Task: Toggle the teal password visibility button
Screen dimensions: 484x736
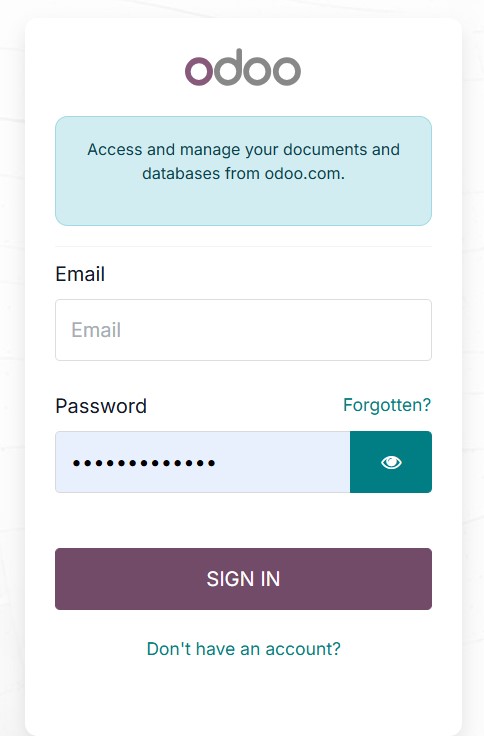Action: (x=391, y=462)
